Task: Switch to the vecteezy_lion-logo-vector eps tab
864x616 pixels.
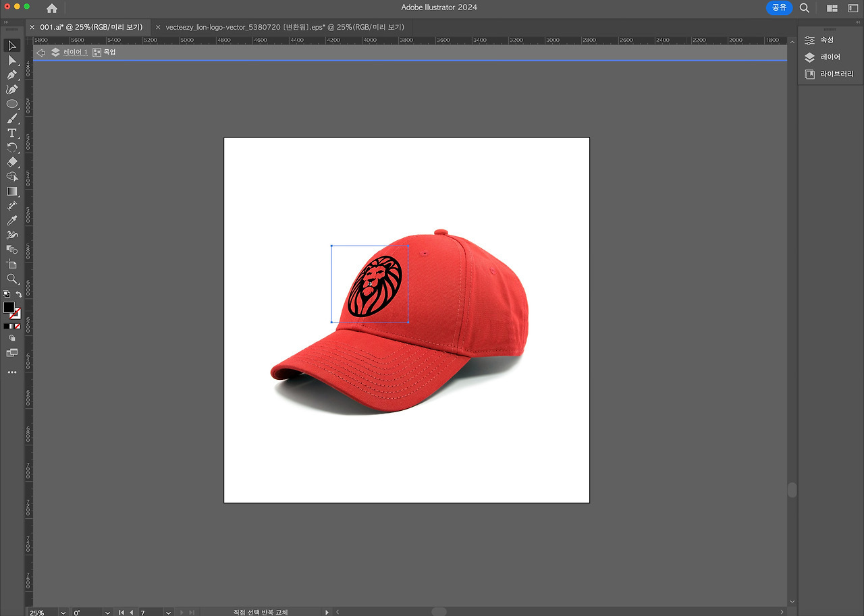Action: [284, 27]
